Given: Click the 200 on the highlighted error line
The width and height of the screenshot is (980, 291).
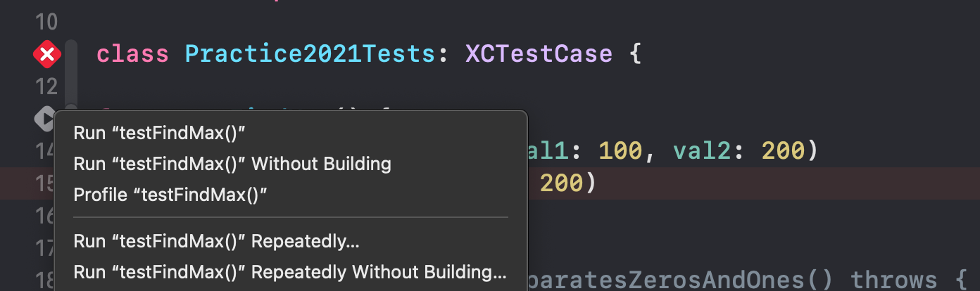Looking at the screenshot, I should (x=561, y=183).
